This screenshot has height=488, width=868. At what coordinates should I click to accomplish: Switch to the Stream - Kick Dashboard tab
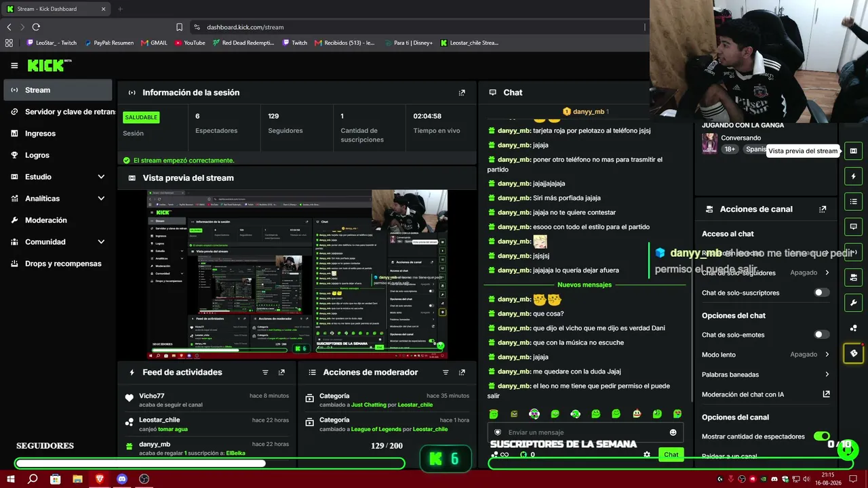57,9
